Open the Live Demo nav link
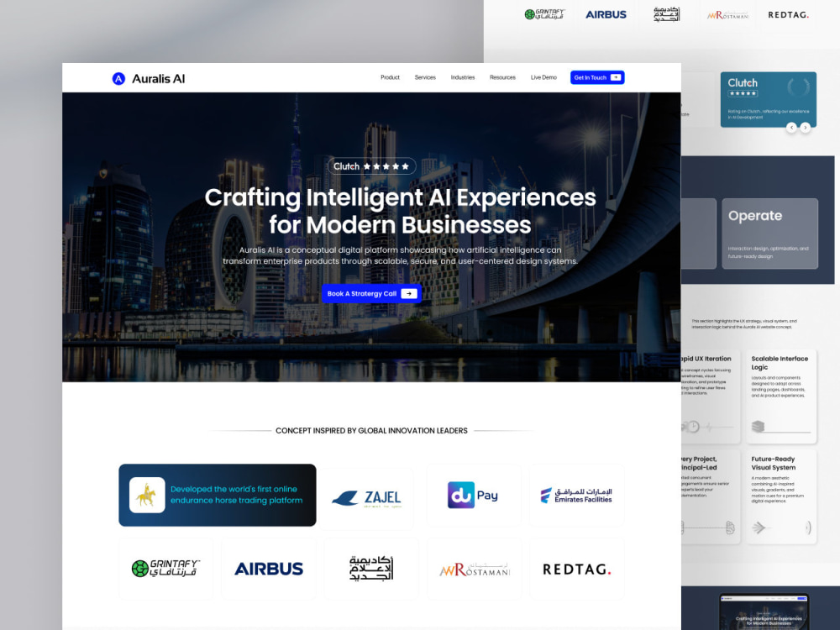 [543, 77]
